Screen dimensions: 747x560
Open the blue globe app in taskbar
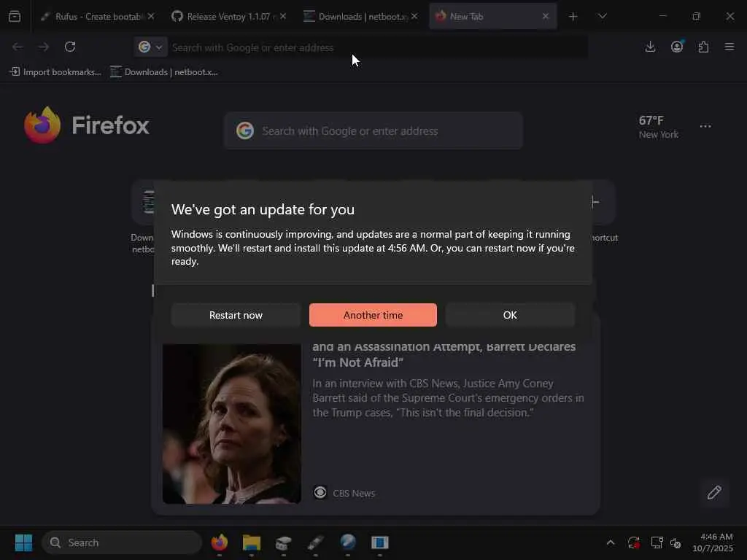click(348, 542)
